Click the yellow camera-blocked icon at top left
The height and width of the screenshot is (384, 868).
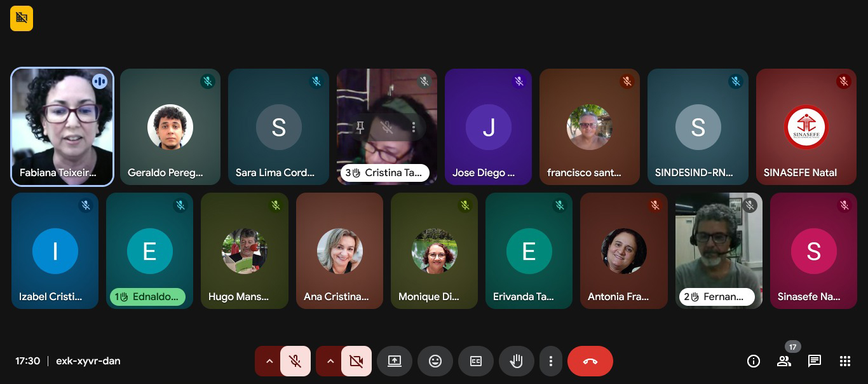[x=22, y=18]
